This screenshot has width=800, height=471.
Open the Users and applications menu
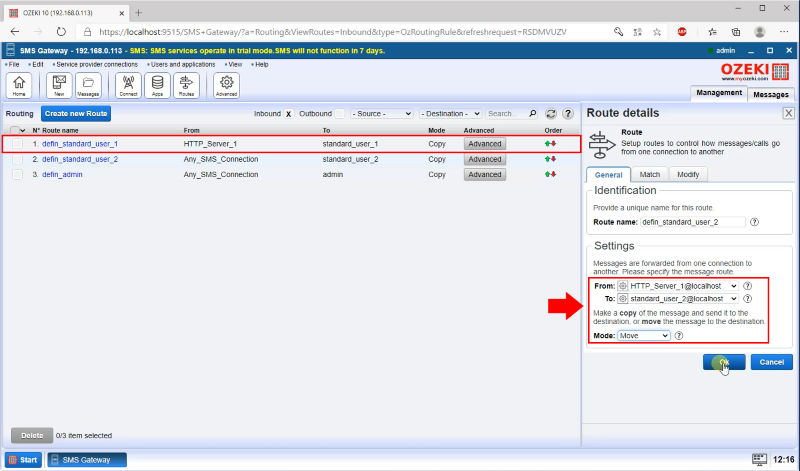183,64
